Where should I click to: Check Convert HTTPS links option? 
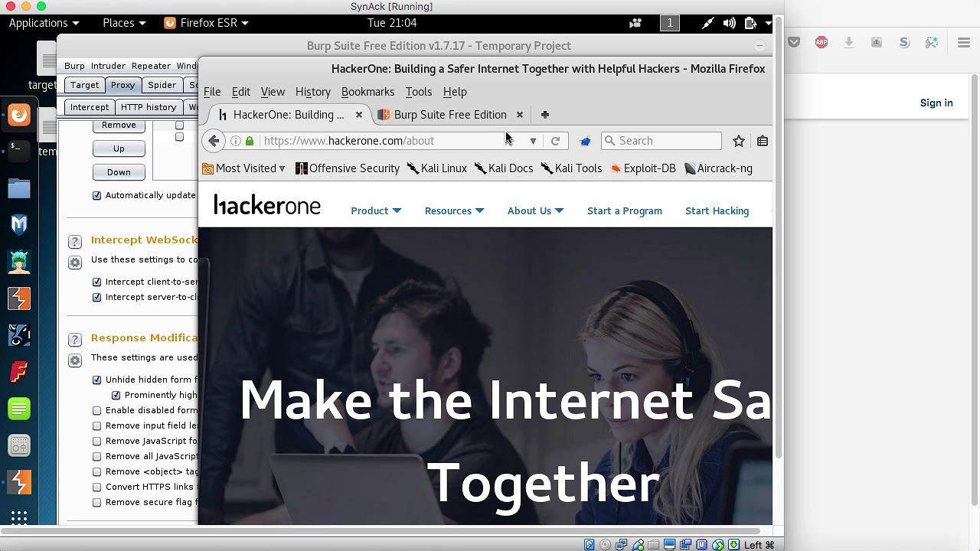(96, 487)
